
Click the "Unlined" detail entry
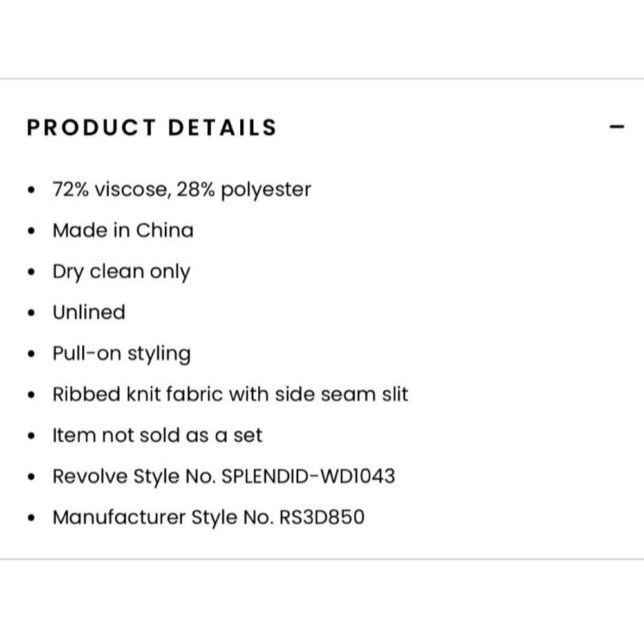click(89, 312)
